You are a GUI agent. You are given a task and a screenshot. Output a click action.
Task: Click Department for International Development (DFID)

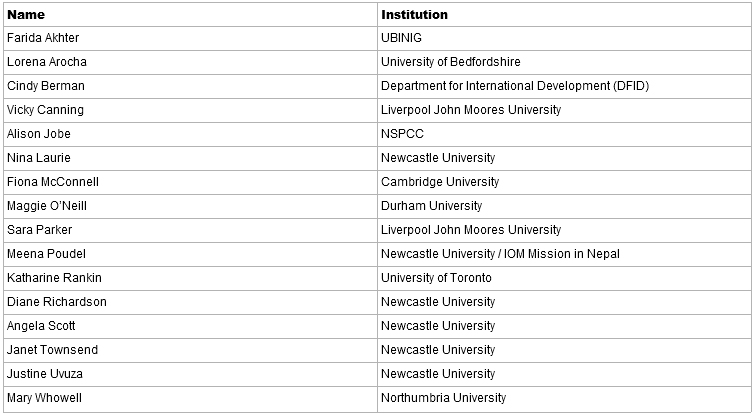(x=515, y=86)
